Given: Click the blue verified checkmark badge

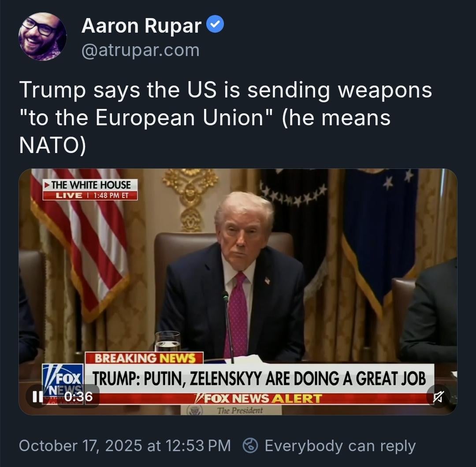Looking at the screenshot, I should [215, 24].
